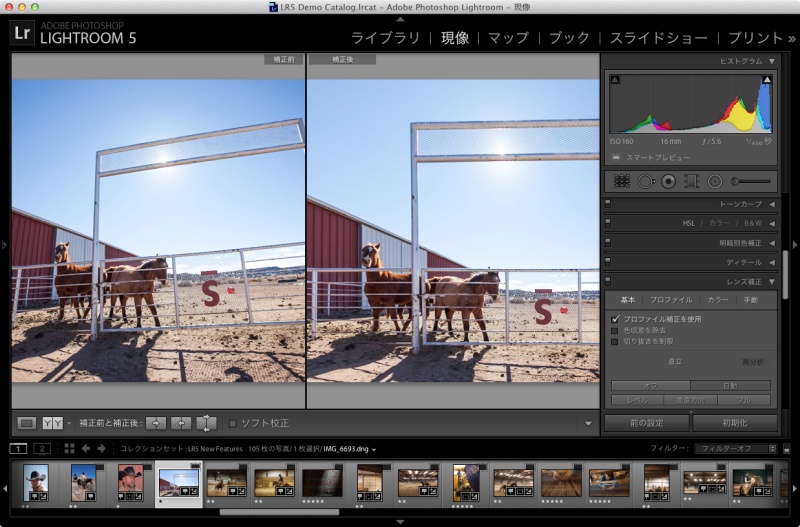The width and height of the screenshot is (800, 527).
Task: Collapse the レンズ補正 panel
Action: pos(772,282)
